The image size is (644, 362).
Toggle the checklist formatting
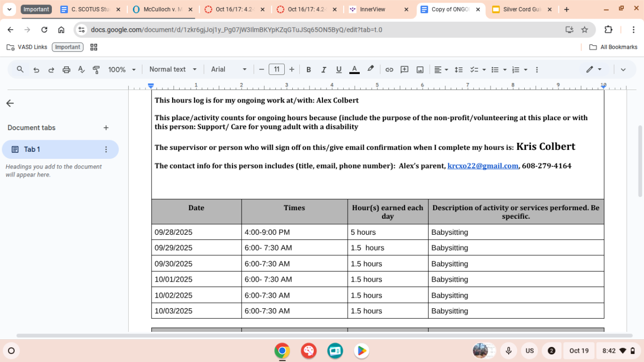tap(474, 69)
